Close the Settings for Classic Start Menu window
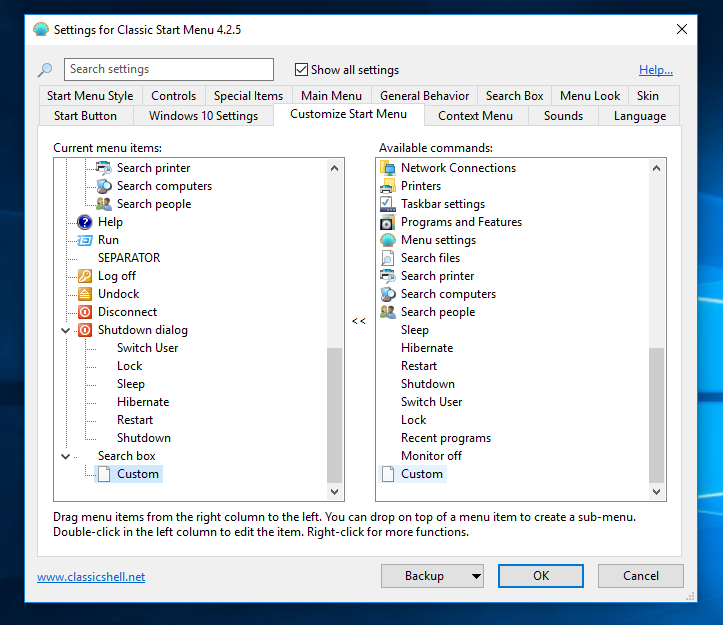This screenshot has width=723, height=625. pyautogui.click(x=682, y=29)
